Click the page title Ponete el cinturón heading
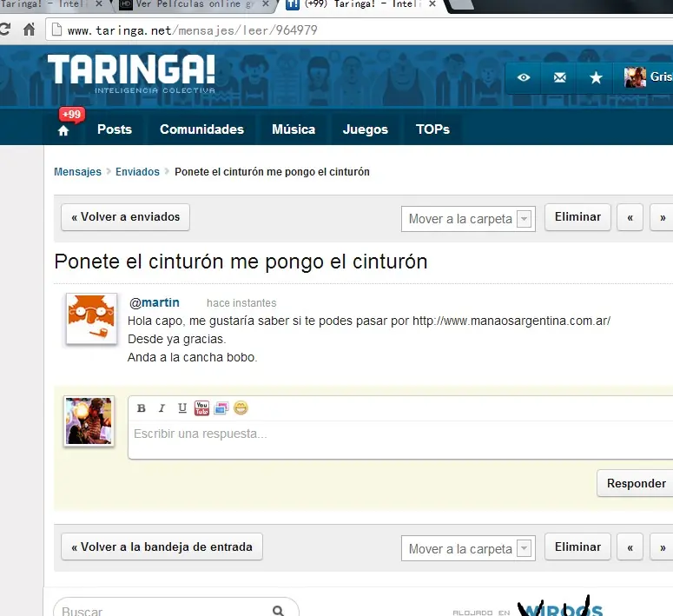The width and height of the screenshot is (673, 616). click(x=241, y=262)
